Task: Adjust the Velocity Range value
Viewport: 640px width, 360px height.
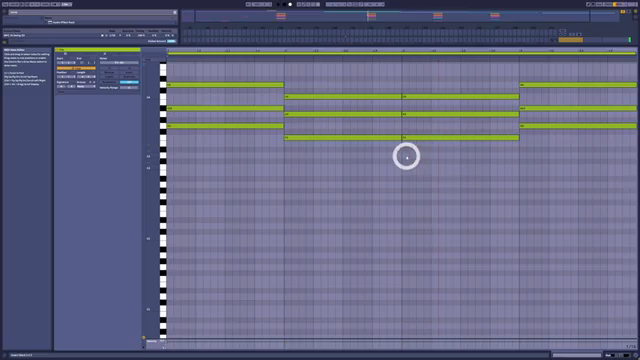Action: tap(129, 87)
